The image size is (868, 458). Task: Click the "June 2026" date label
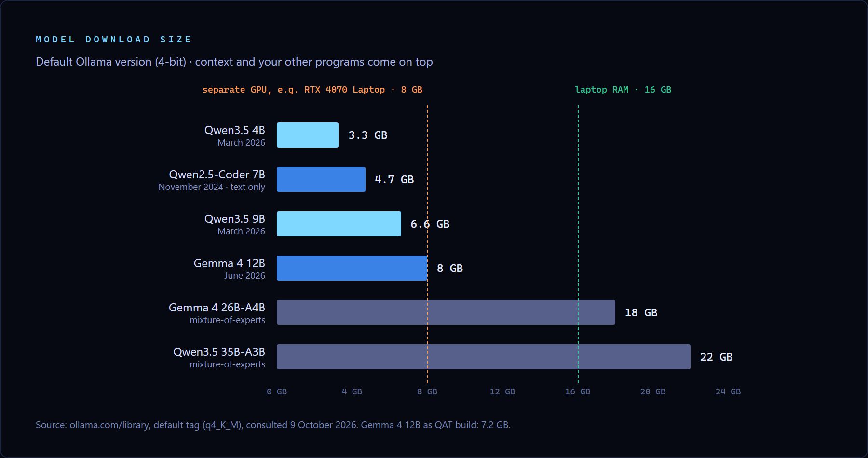point(244,276)
